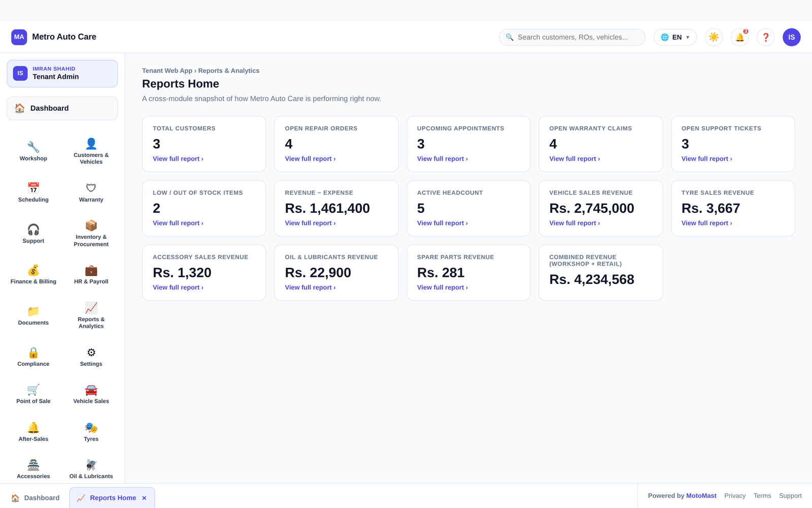The width and height of the screenshot is (812, 508).
Task: Open the IS user avatar menu
Action: pos(791,37)
